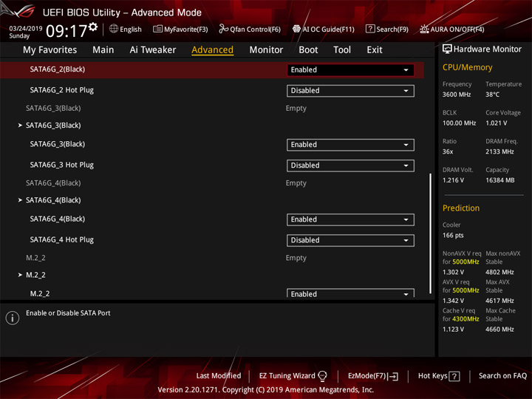Go to the Exit tab
The width and height of the screenshot is (532, 399).
(x=375, y=50)
